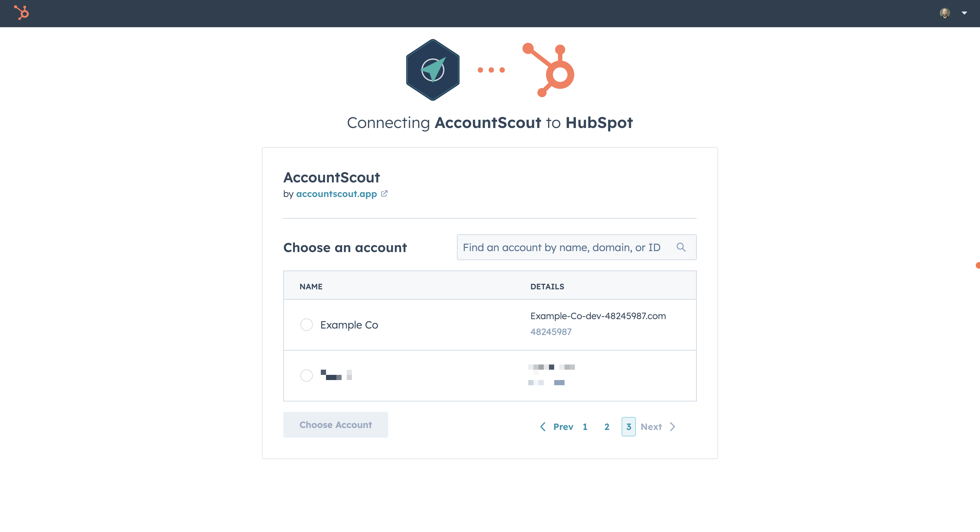Select the Example Co account radio button

(x=306, y=325)
